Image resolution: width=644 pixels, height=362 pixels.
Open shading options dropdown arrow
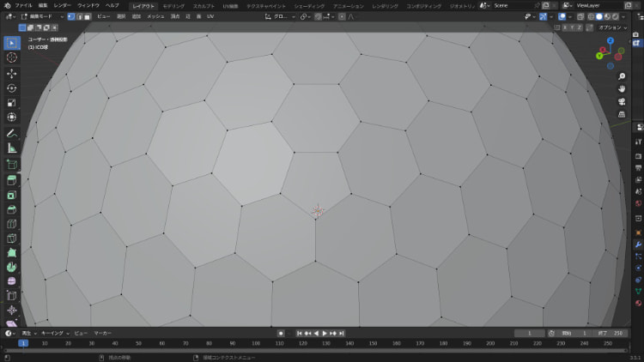tap(623, 16)
